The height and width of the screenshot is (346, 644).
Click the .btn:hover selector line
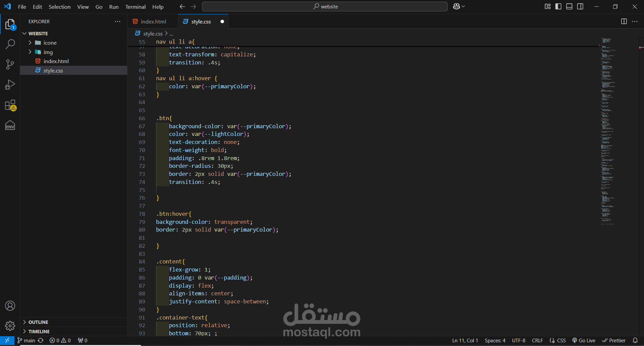click(174, 214)
